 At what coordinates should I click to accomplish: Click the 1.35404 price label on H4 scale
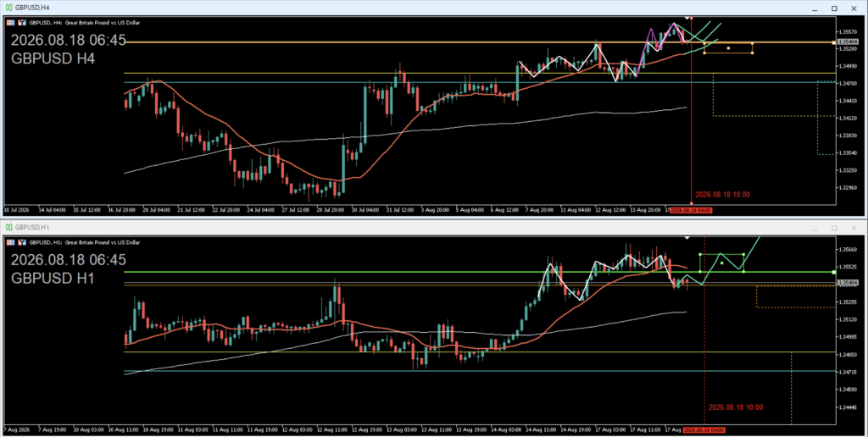point(848,42)
